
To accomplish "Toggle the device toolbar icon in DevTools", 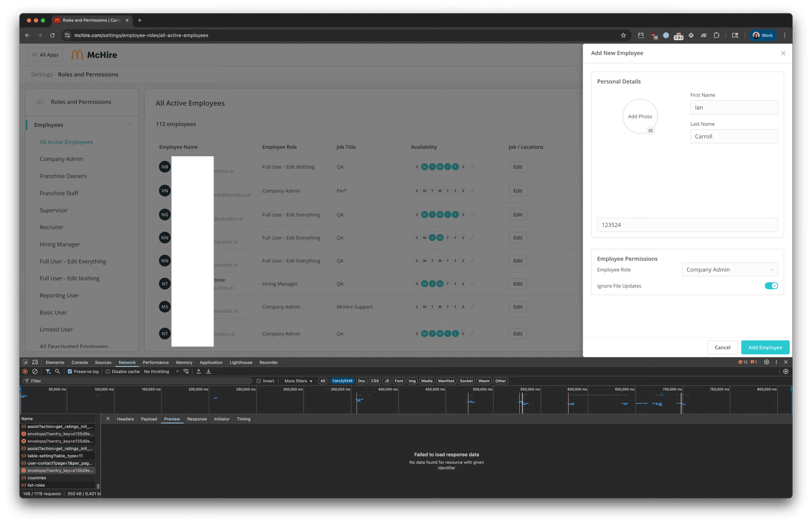I will click(35, 362).
